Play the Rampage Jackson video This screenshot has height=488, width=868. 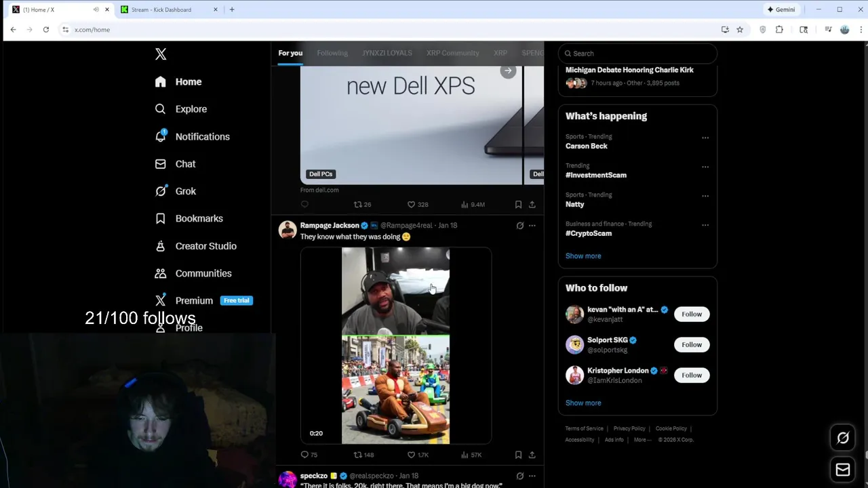point(395,346)
